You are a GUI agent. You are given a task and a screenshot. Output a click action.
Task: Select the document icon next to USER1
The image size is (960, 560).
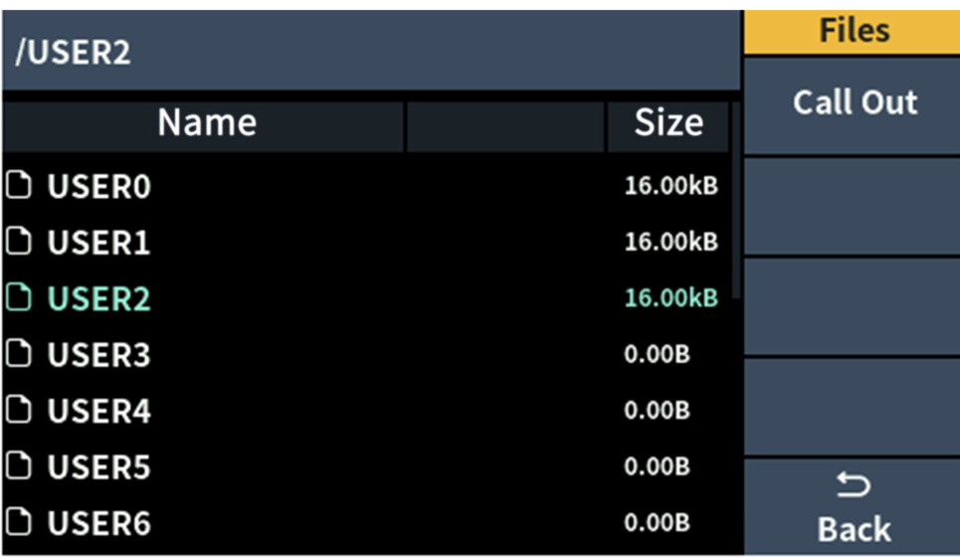coord(18,242)
